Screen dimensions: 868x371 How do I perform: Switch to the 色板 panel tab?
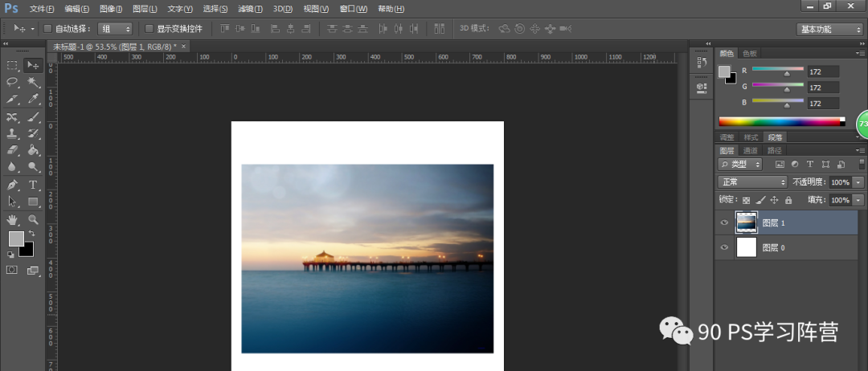coord(750,53)
